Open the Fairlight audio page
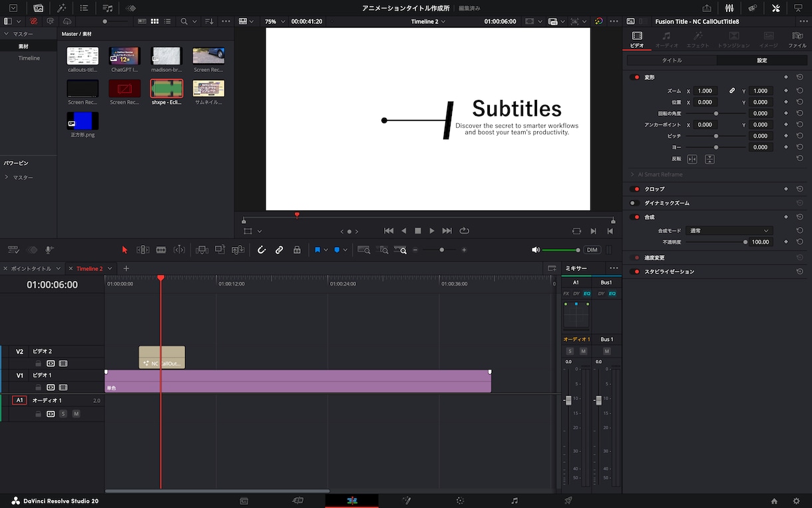 coord(514,501)
